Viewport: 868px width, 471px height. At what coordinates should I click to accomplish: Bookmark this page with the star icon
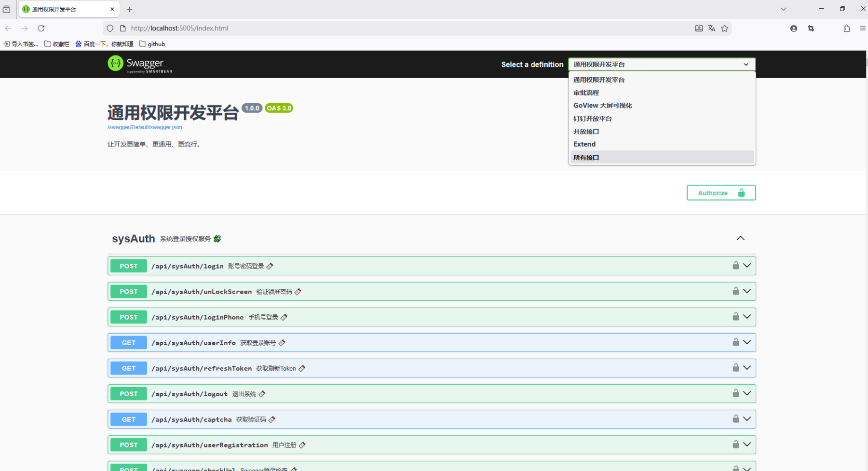pos(724,28)
